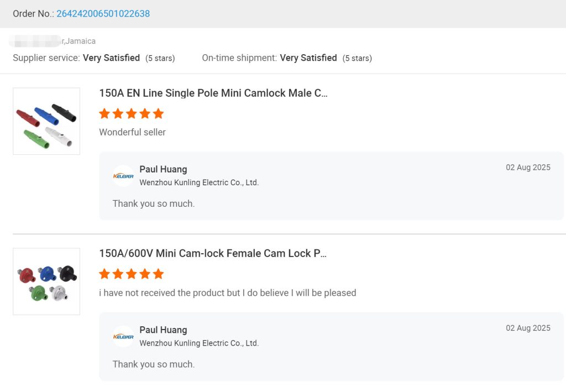Click fifth star of the Male Camlock rating
This screenshot has height=392, width=566.
(159, 114)
